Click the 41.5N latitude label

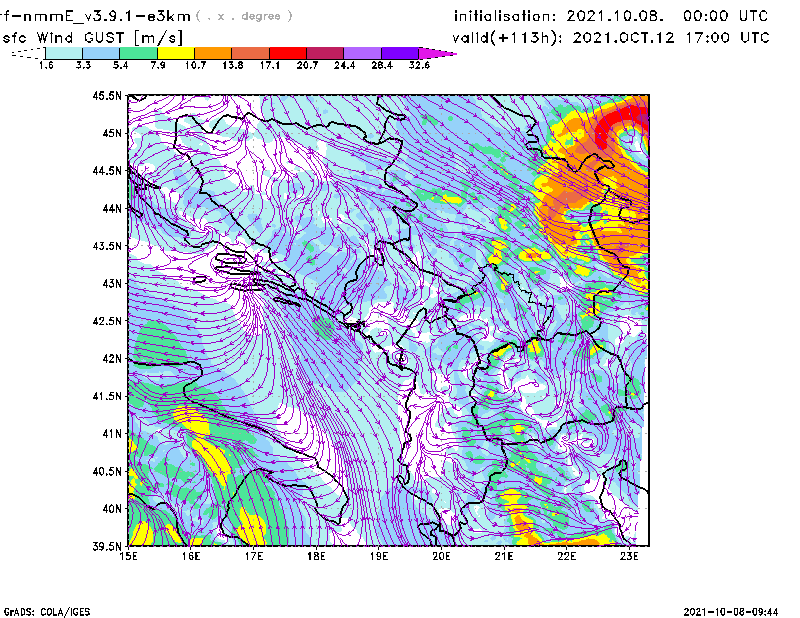107,396
